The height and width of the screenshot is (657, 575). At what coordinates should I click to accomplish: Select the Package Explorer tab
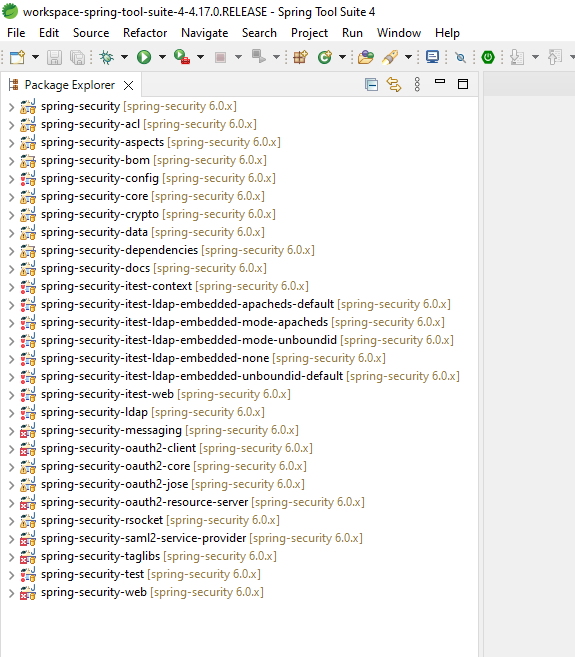70,85
